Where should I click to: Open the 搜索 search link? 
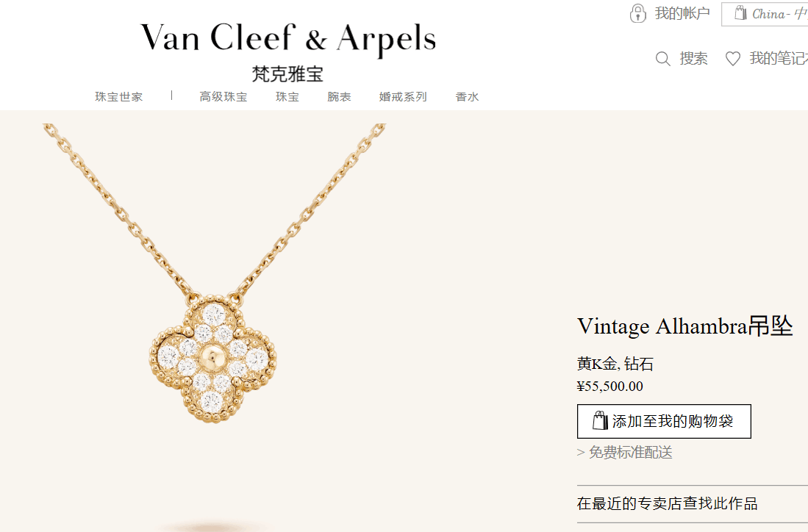pos(693,59)
